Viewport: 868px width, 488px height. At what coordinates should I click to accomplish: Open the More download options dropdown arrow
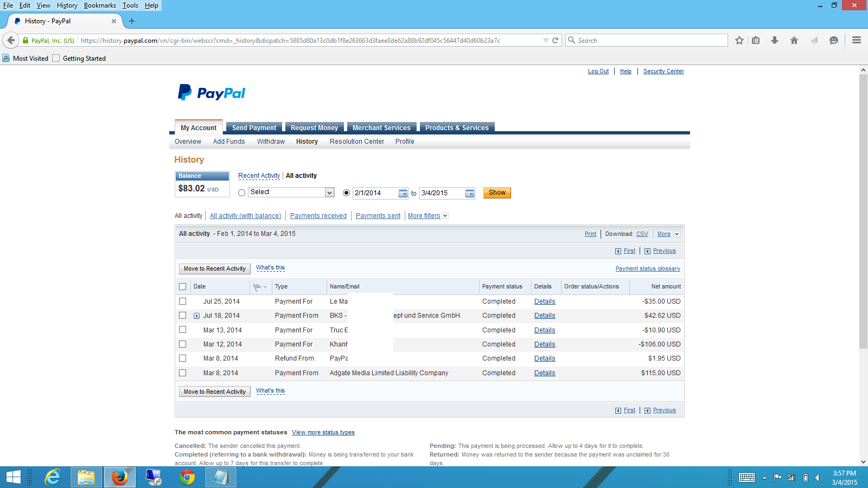676,234
